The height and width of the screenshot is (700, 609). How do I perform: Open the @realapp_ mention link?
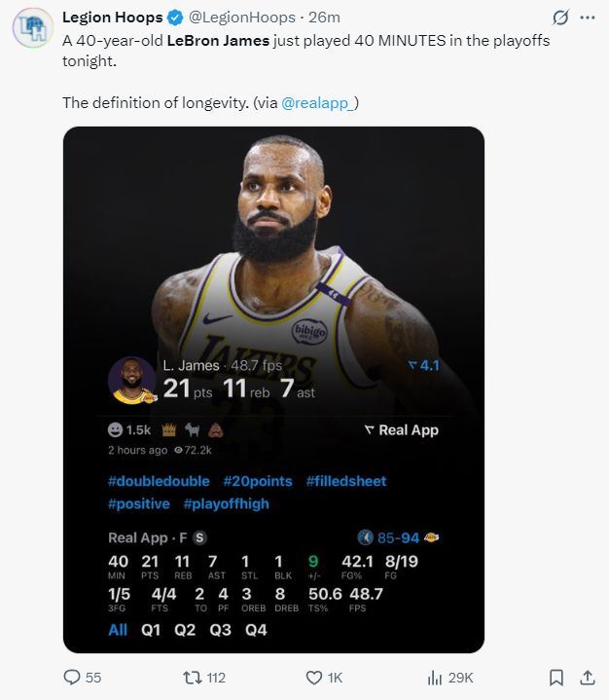tap(320, 102)
